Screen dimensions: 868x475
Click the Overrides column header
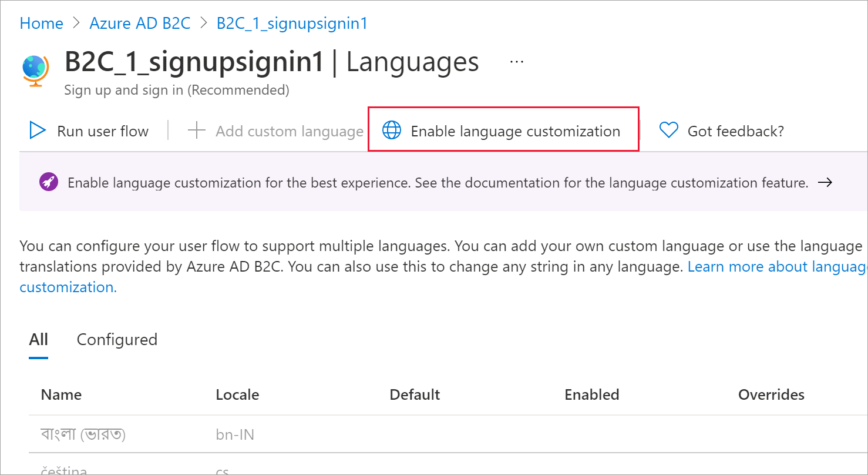[771, 394]
